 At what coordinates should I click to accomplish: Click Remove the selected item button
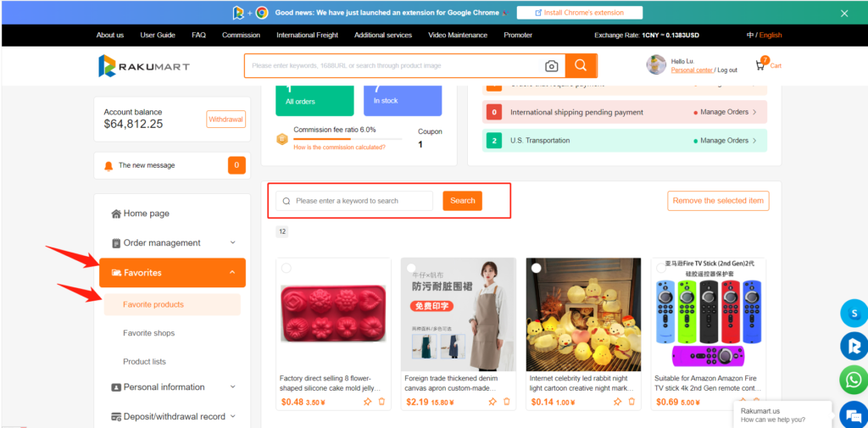coord(718,200)
